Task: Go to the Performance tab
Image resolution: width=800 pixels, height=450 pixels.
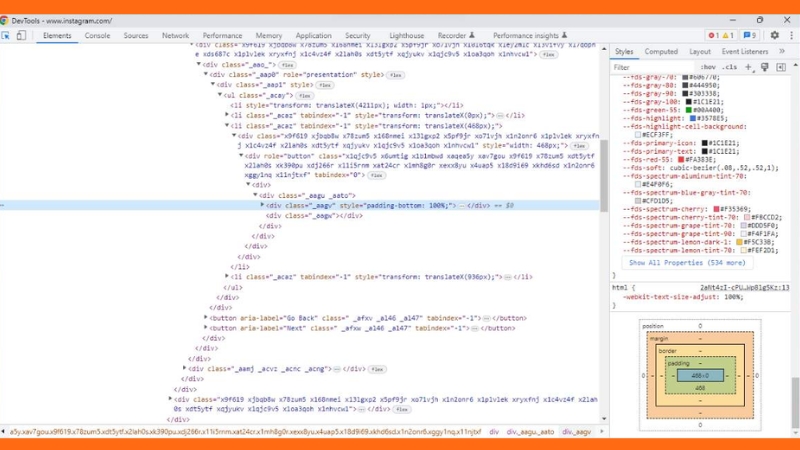Action: (222, 36)
